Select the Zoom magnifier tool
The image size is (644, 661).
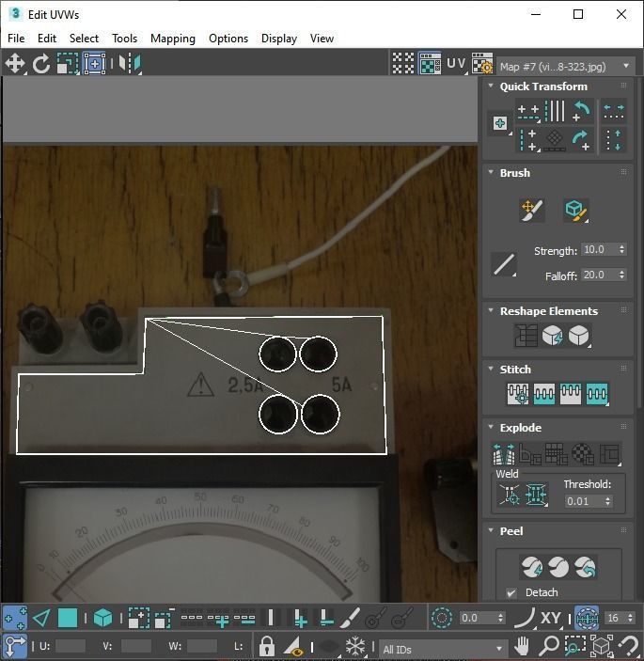click(549, 646)
